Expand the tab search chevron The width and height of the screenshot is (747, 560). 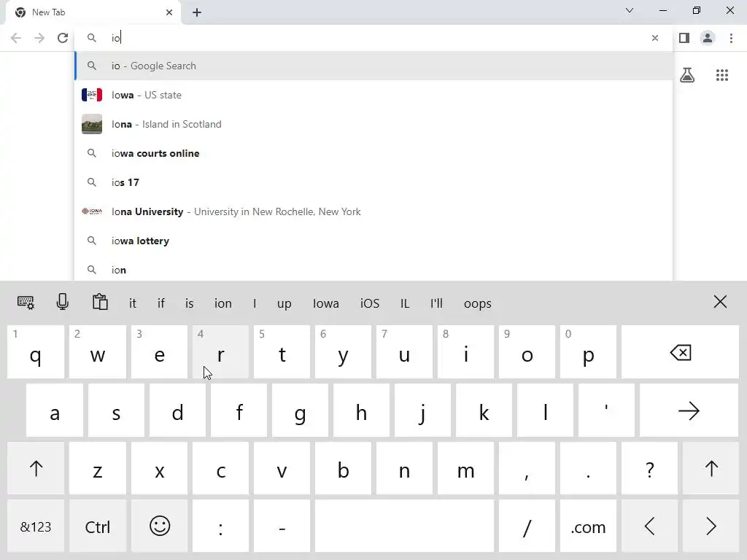tap(630, 10)
